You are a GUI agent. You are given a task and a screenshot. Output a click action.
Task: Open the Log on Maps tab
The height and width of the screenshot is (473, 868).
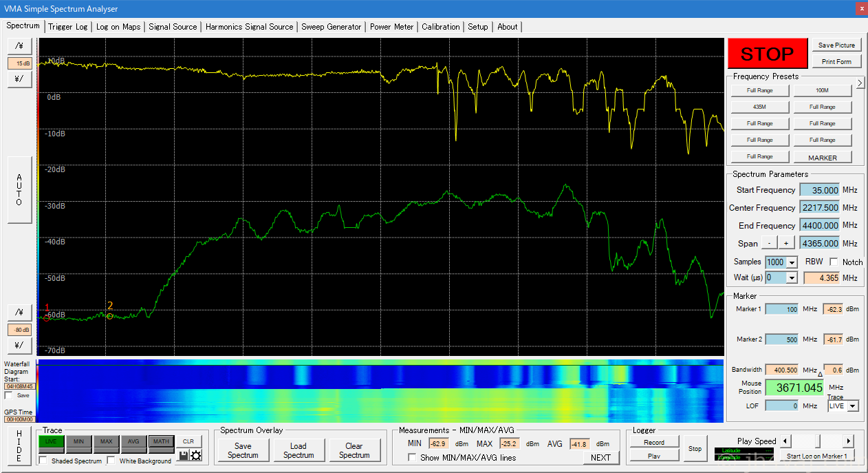pyautogui.click(x=118, y=27)
